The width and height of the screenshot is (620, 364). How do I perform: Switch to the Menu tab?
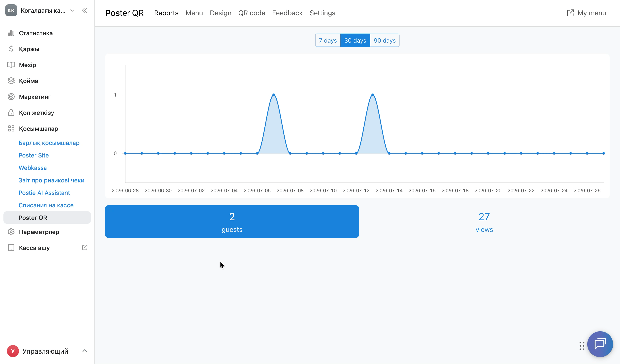pyautogui.click(x=194, y=13)
